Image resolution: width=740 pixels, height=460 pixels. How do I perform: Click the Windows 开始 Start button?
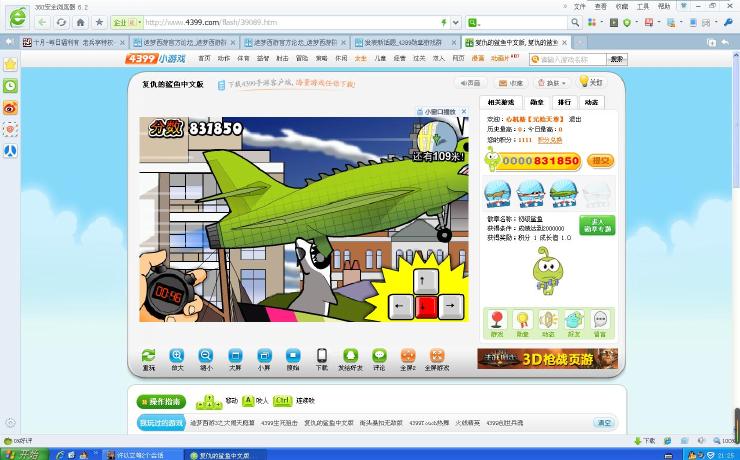click(x=24, y=455)
